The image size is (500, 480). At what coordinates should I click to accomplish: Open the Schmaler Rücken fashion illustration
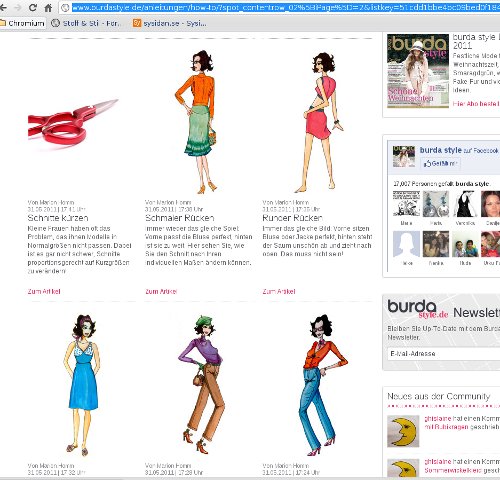click(x=197, y=122)
